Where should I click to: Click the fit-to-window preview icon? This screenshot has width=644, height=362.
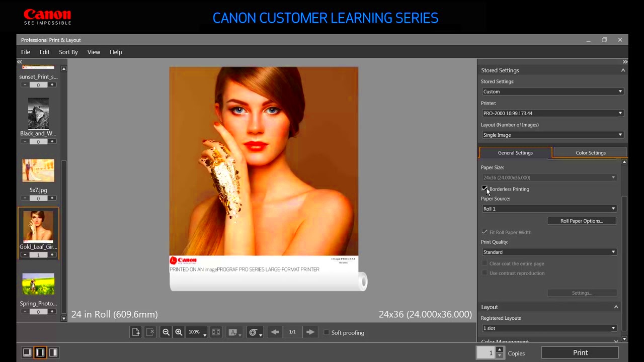pos(216,332)
